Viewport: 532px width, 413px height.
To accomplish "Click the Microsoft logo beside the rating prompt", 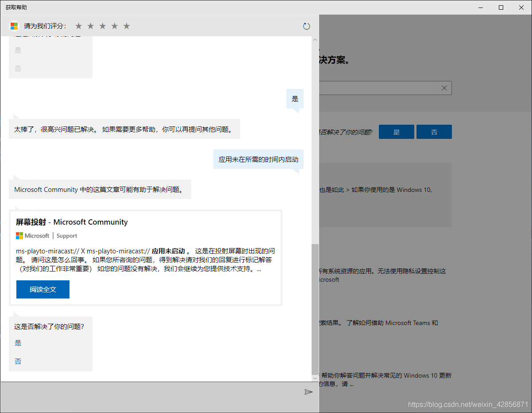I will point(13,26).
